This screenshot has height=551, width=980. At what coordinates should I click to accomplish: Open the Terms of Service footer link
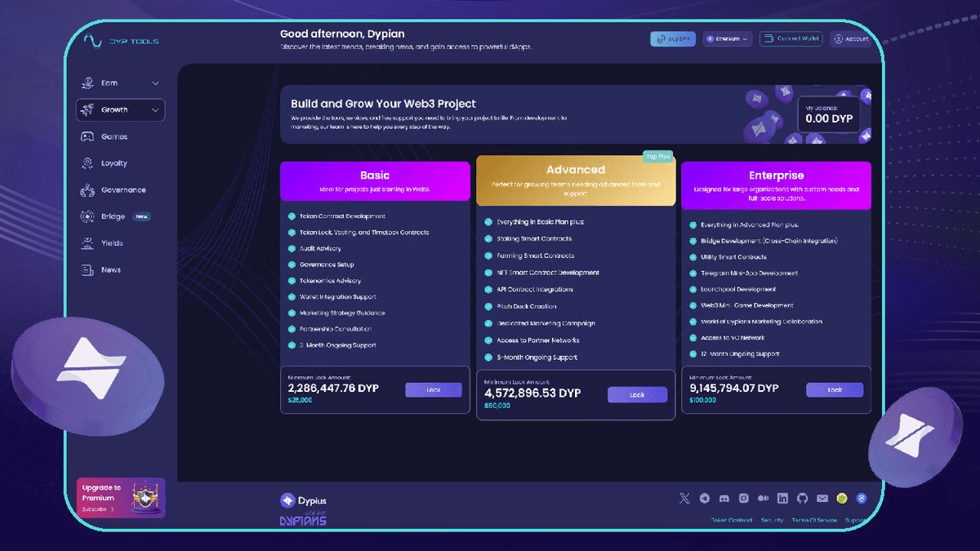coord(814,521)
